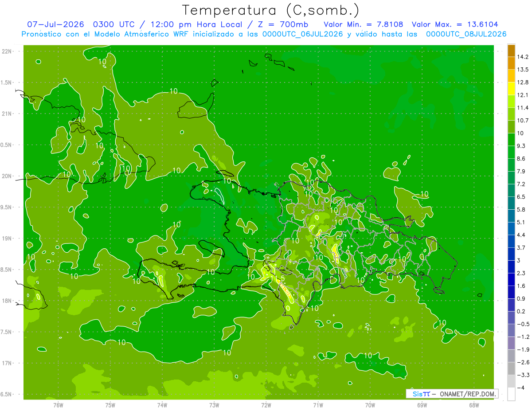This screenshot has width=532, height=411.
Task: Click the legend value -4
Action: 521,388
